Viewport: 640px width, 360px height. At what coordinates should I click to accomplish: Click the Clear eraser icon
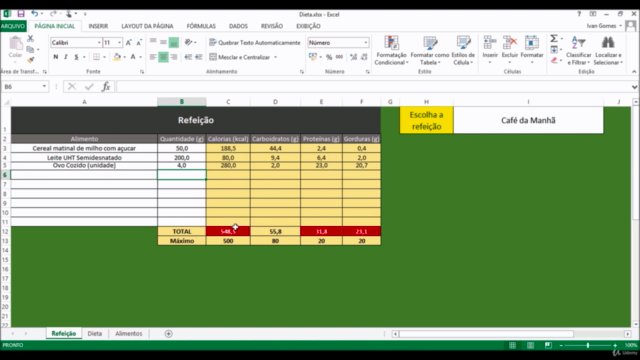(x=554, y=60)
